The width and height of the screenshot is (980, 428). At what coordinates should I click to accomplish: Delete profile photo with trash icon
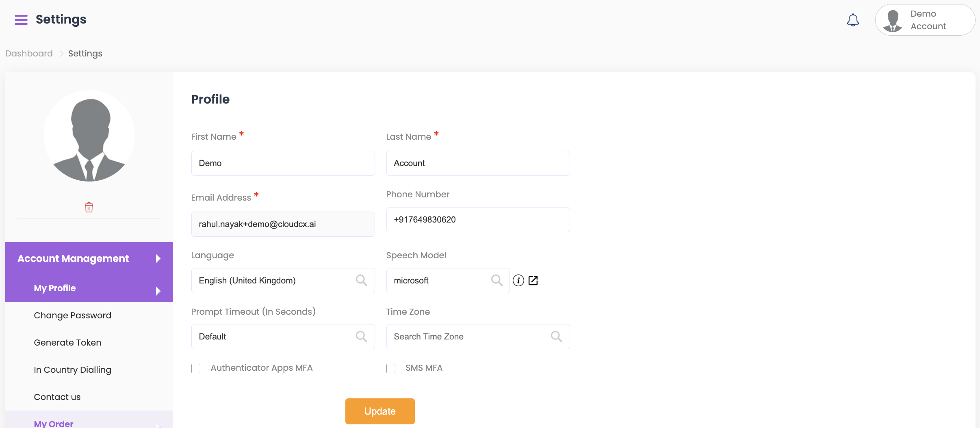click(89, 208)
